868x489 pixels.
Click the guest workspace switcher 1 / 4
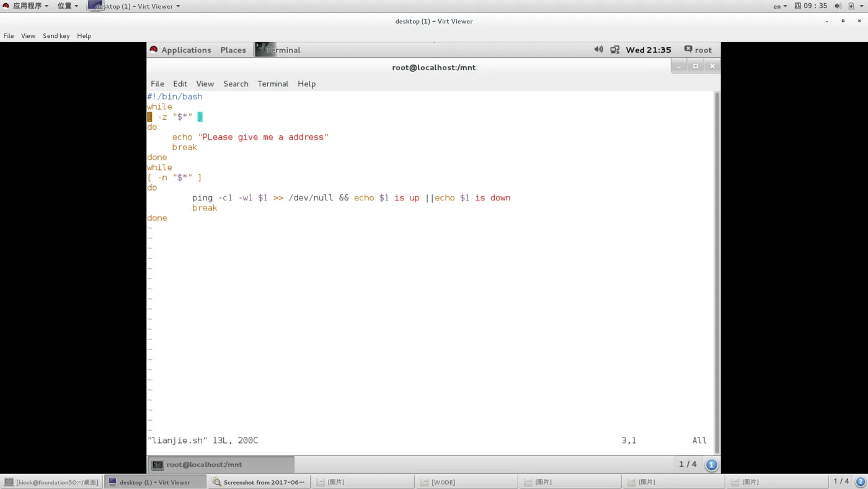click(x=688, y=464)
